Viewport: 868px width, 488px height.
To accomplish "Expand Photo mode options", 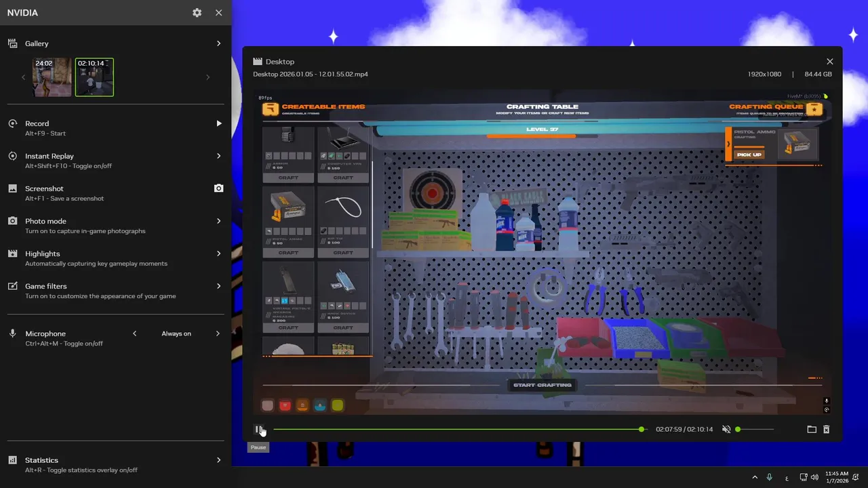I will point(218,221).
